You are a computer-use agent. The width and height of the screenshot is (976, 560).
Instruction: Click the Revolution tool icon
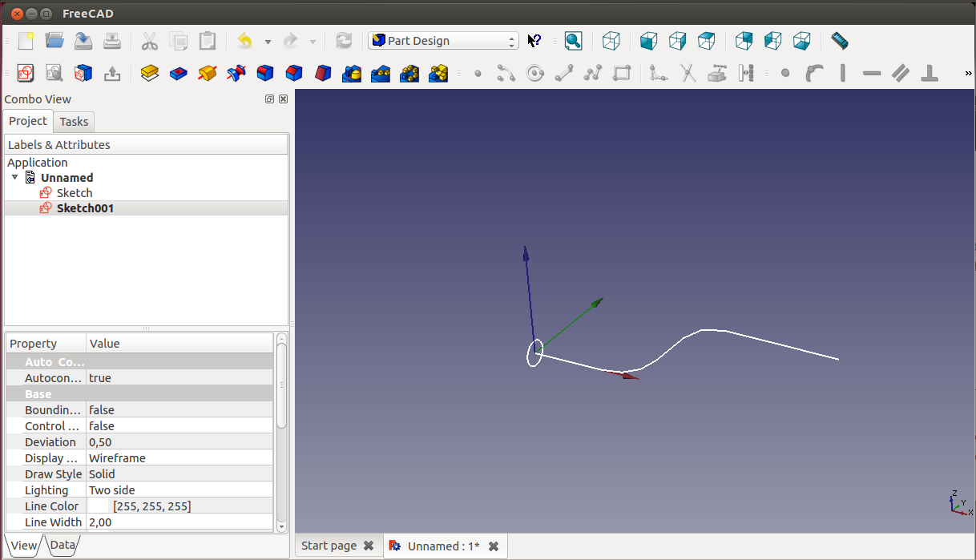point(208,74)
